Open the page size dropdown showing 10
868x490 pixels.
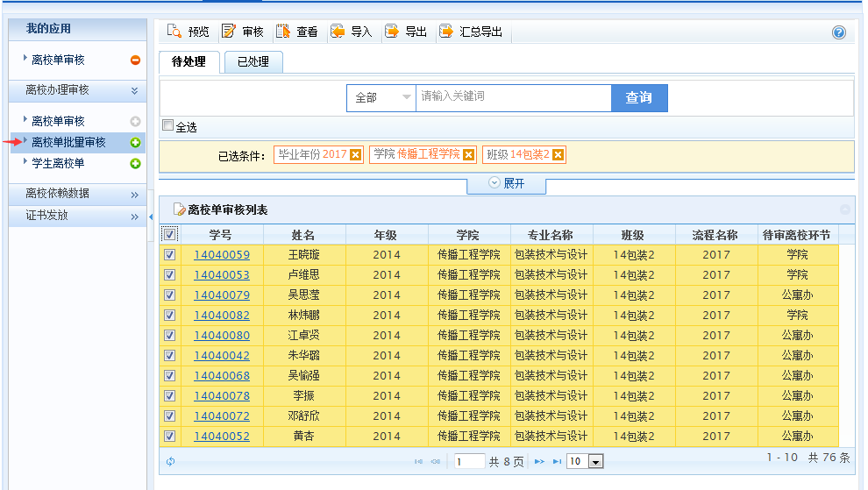595,461
